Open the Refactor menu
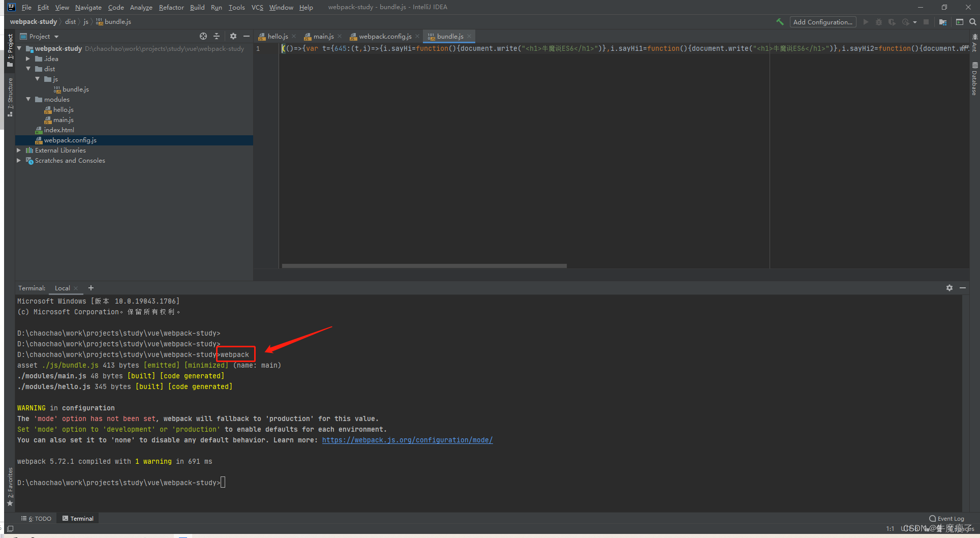This screenshot has width=980, height=538. (171, 7)
